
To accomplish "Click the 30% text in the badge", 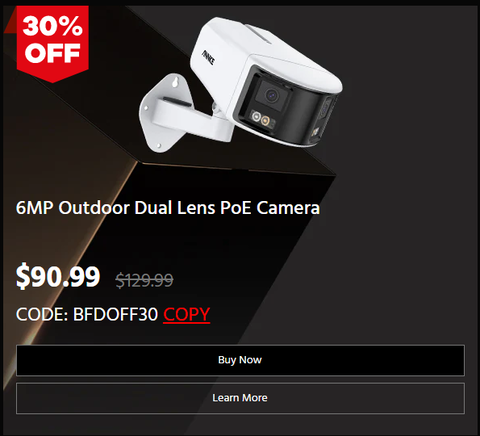I will 53,26.
